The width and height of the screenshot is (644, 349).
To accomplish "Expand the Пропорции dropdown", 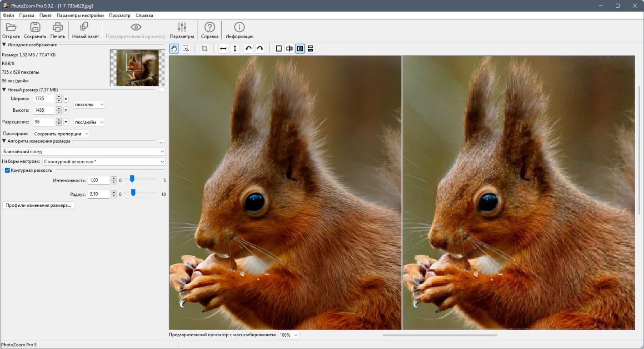I will tap(61, 134).
